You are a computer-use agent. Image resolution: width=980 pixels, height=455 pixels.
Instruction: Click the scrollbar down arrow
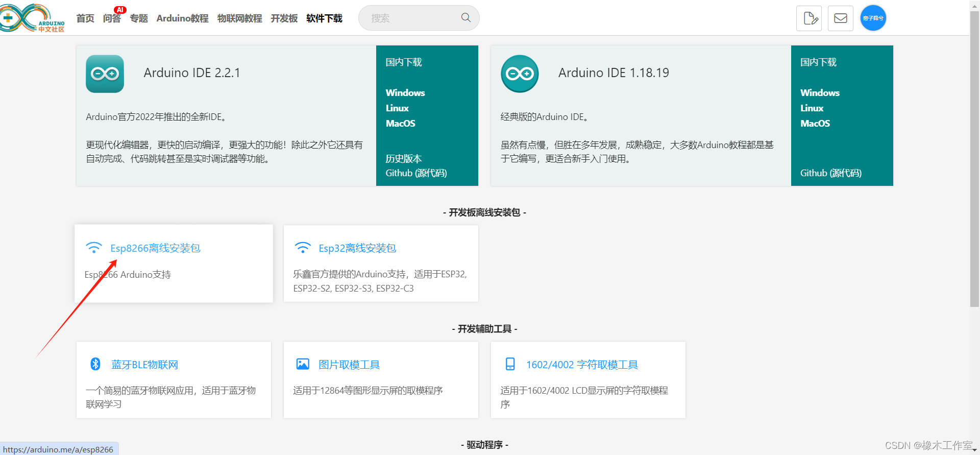(974, 450)
